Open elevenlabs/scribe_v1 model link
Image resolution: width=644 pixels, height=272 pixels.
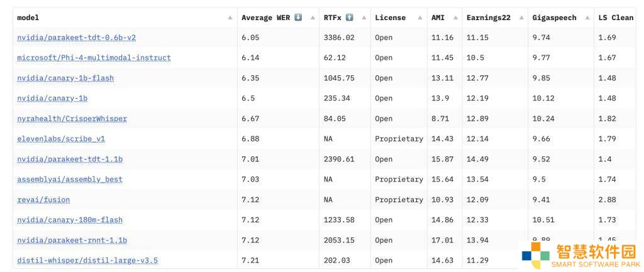[x=61, y=139]
